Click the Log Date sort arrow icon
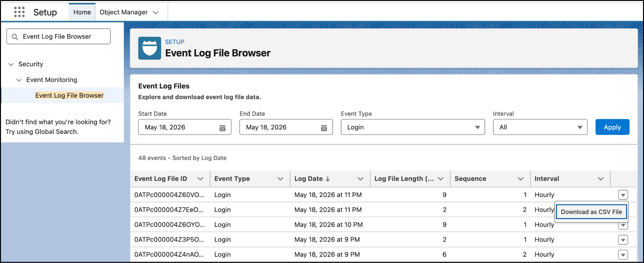644x263 pixels. point(328,179)
